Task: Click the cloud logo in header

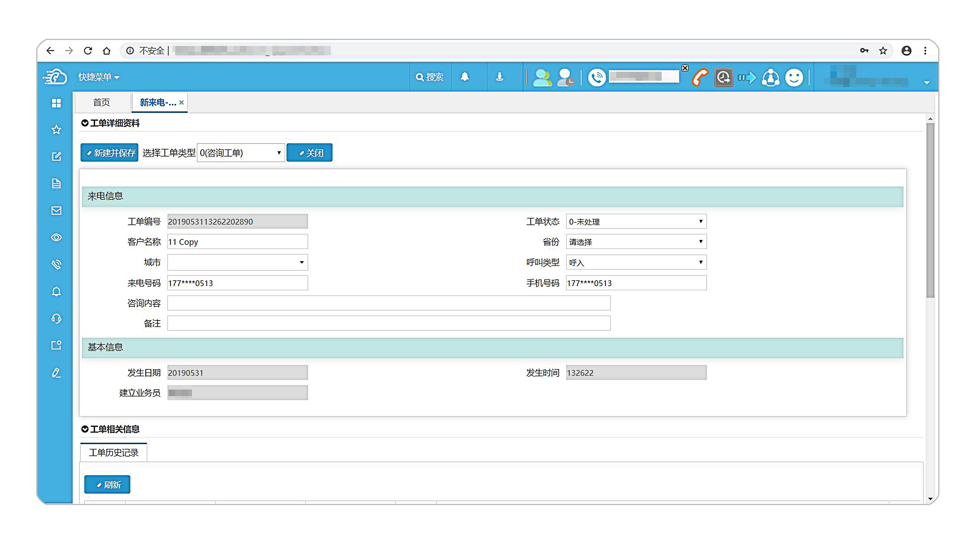Action: 55,77
